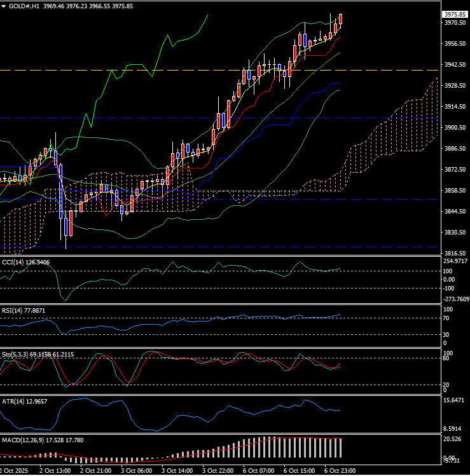Click the 3900.50 price scale label
The width and height of the screenshot is (470, 476).
455,128
